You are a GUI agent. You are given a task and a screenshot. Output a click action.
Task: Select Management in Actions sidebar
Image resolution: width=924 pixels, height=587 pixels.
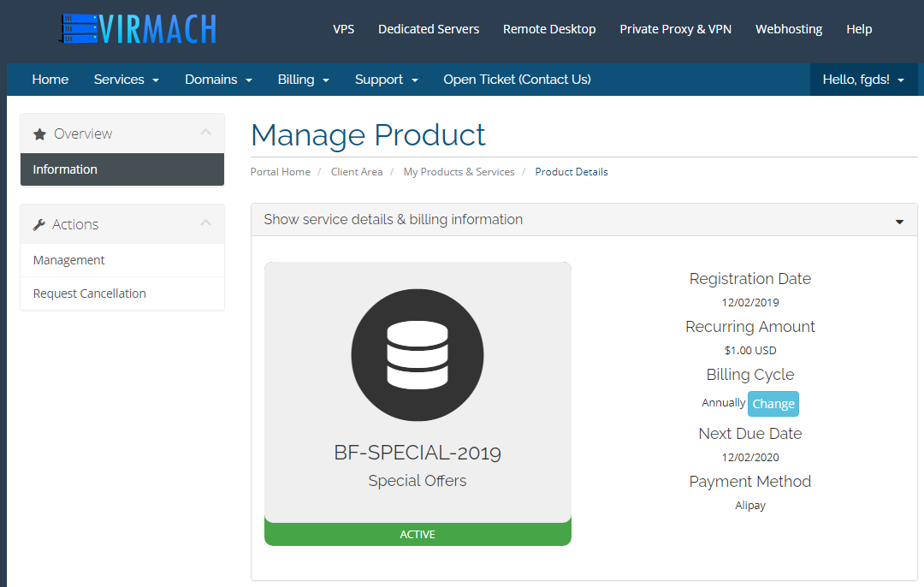pyautogui.click(x=69, y=260)
